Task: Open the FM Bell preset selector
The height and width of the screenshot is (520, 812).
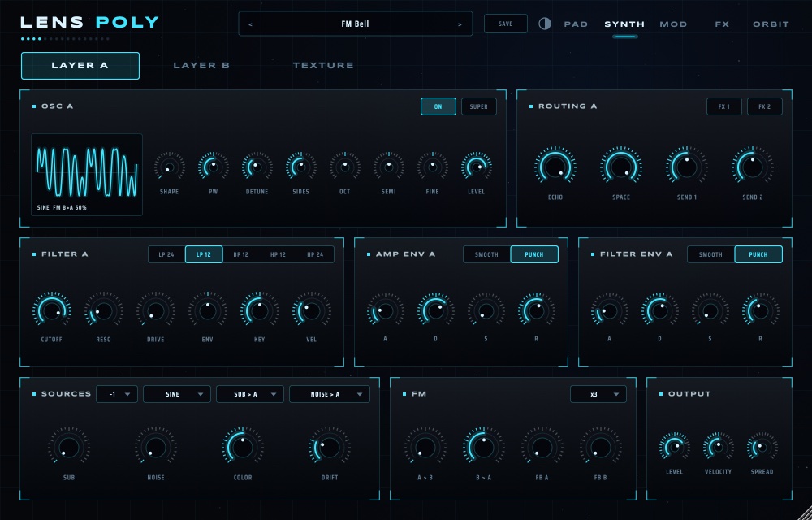Action: coord(356,24)
